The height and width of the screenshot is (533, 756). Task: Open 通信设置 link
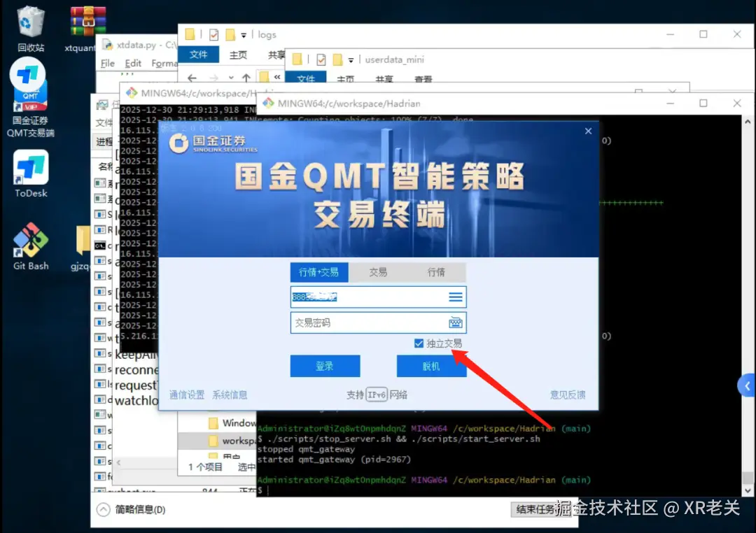click(x=187, y=395)
